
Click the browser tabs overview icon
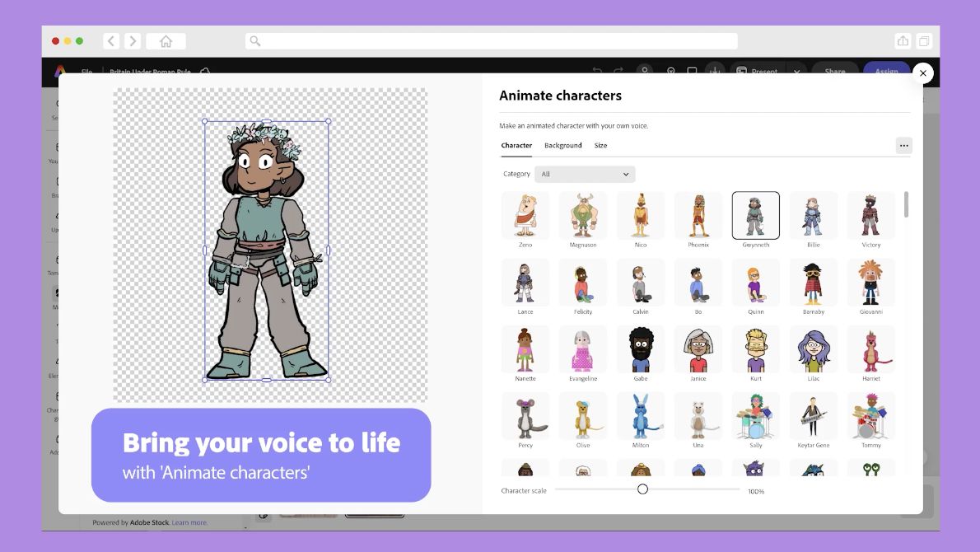point(924,41)
